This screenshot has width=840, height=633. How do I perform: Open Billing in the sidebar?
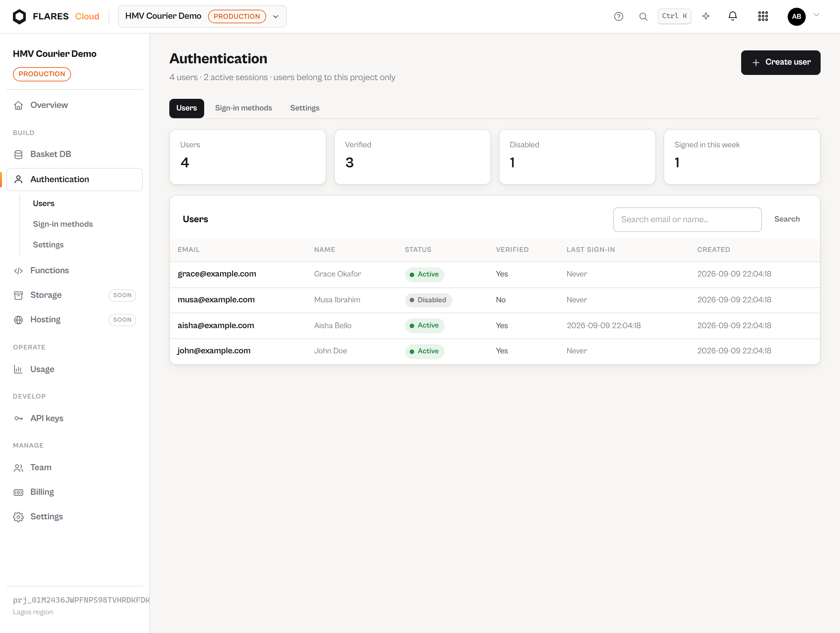(74, 492)
